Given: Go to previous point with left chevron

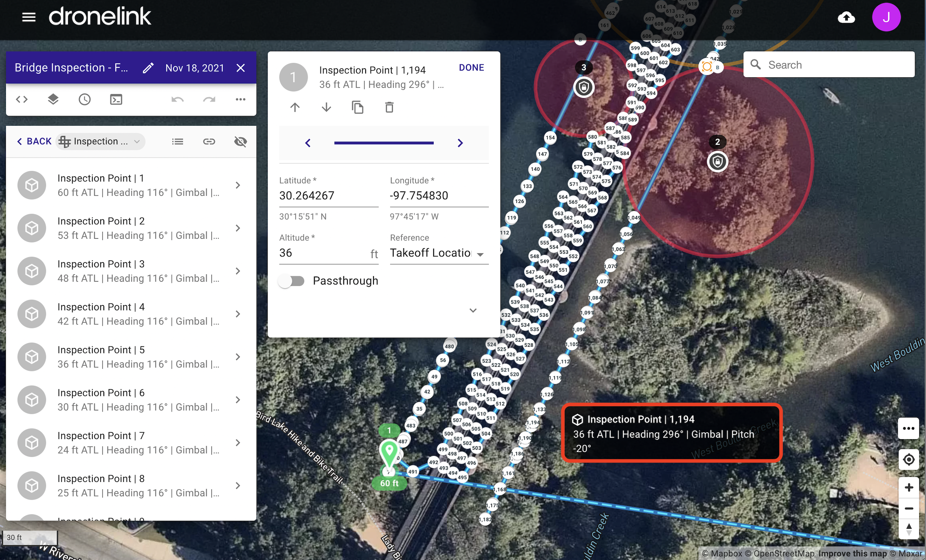Looking at the screenshot, I should pyautogui.click(x=308, y=143).
